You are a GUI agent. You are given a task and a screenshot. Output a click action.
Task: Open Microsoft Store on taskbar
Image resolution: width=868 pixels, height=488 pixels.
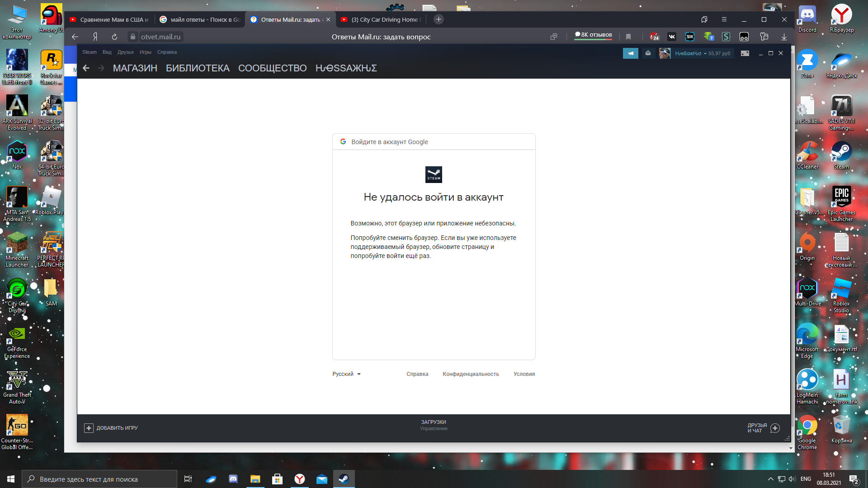tap(278, 479)
